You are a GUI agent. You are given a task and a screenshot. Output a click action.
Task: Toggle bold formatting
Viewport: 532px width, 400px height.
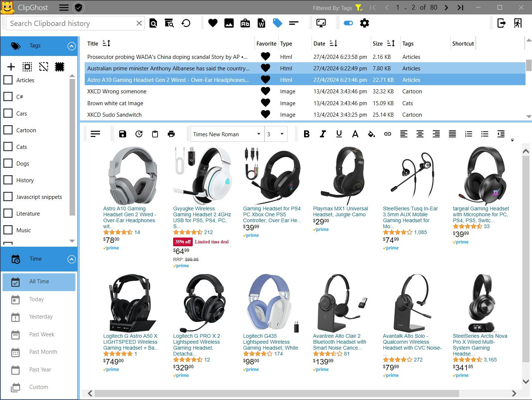click(307, 134)
